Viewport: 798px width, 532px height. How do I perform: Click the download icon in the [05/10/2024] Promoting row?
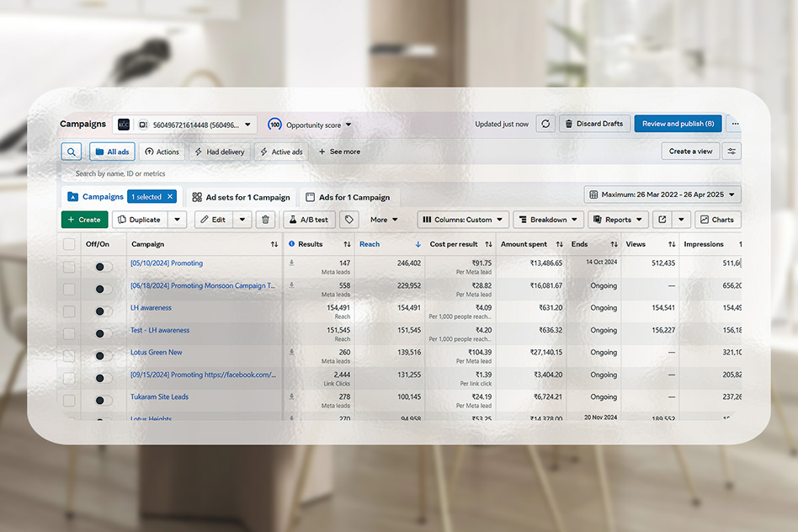291,263
